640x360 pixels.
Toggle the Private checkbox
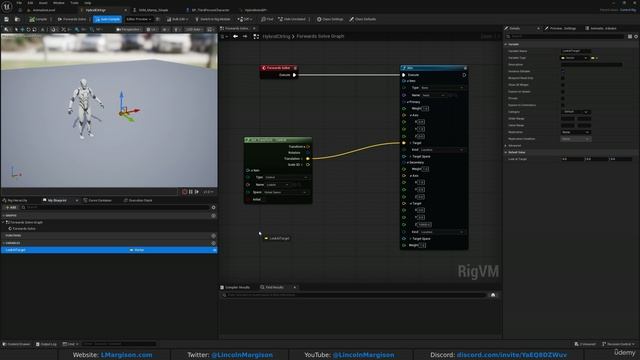point(563,98)
